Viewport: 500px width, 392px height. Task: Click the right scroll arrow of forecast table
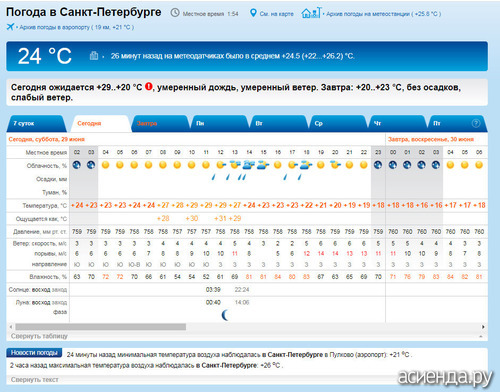coord(483,327)
